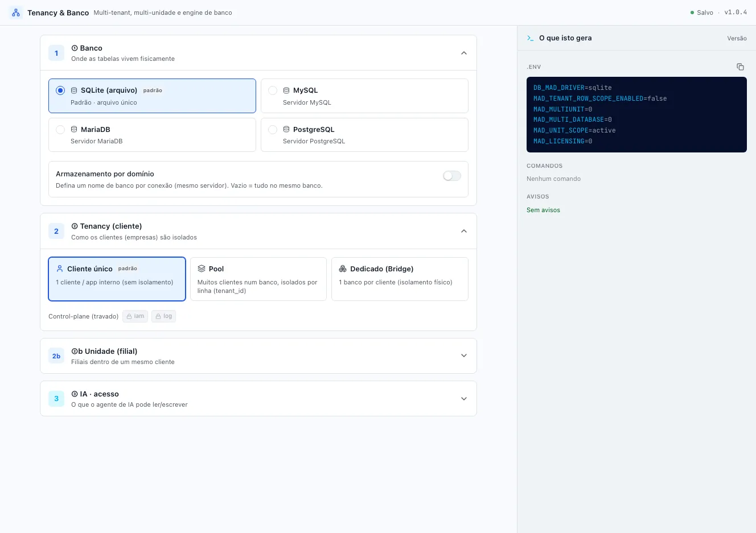Screen dimensions: 756x533
Task: Click the MAD_MULTIUNIT=0 line
Action: pos(563,109)
